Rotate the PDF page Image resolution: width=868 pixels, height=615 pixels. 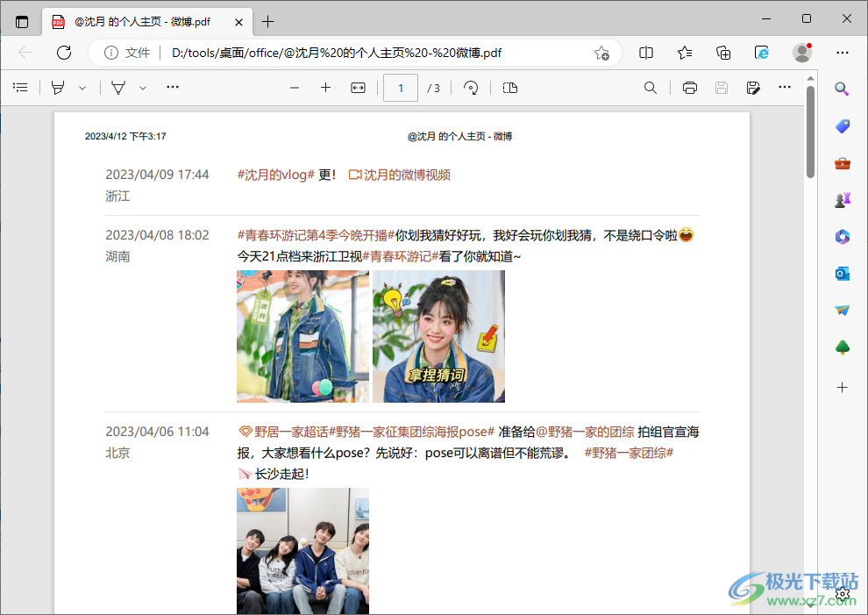[x=471, y=88]
